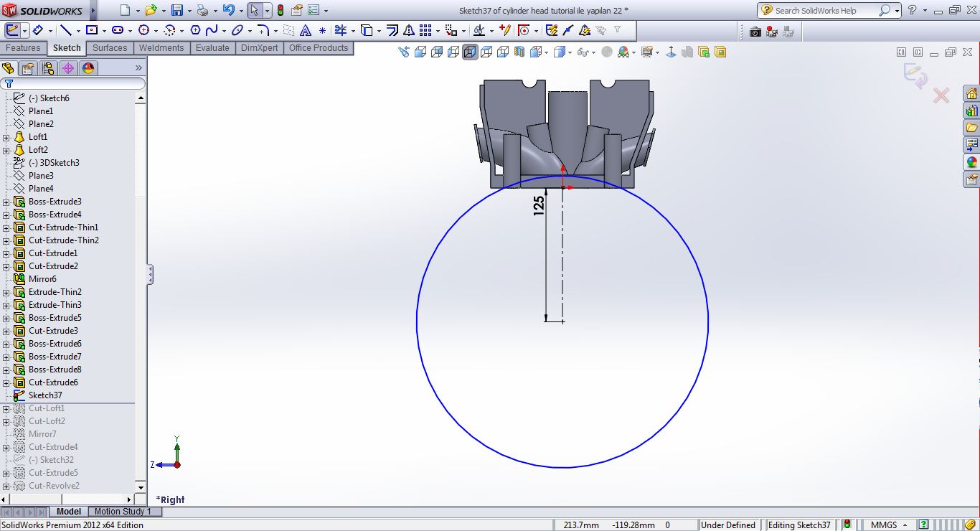Select the Point sketch tool
Viewport: 980px width, 531px height.
[x=322, y=31]
